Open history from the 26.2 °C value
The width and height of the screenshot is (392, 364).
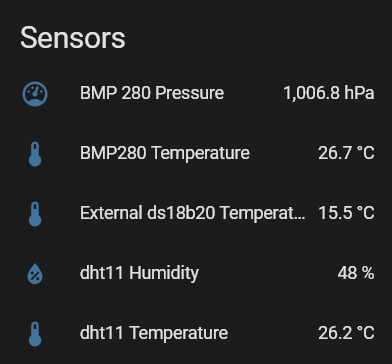346,333
